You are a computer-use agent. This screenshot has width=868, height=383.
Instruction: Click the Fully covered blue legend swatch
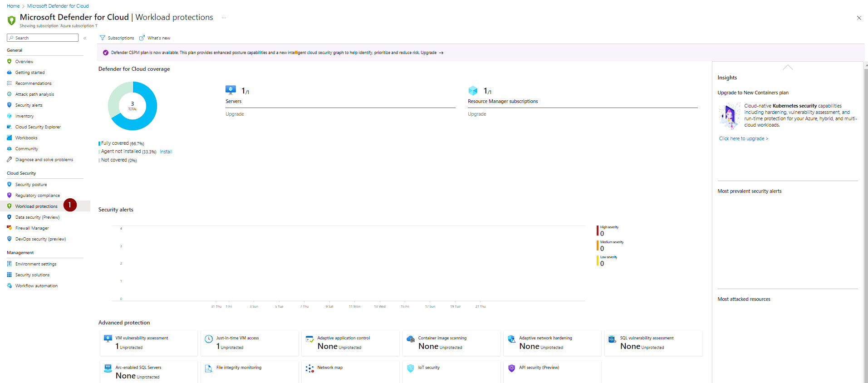99,143
